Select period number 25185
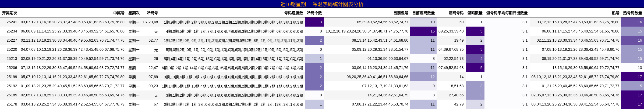Screen dimensions: 644x109 tap(12, 95)
